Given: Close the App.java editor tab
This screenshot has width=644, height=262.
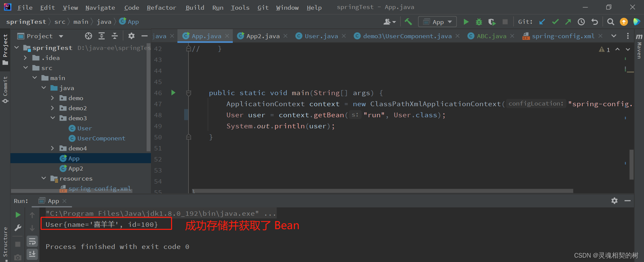Looking at the screenshot, I should [227, 36].
